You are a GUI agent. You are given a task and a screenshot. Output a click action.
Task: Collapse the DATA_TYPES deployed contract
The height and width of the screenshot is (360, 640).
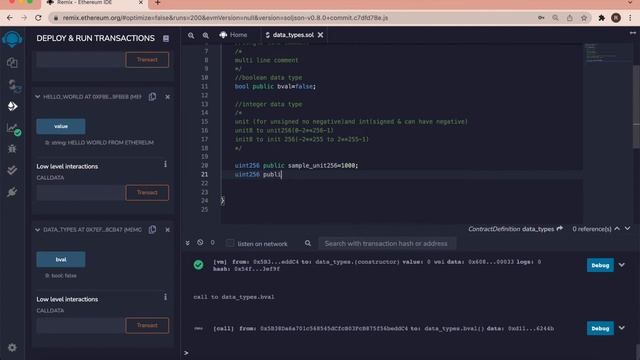pyautogui.click(x=38, y=230)
